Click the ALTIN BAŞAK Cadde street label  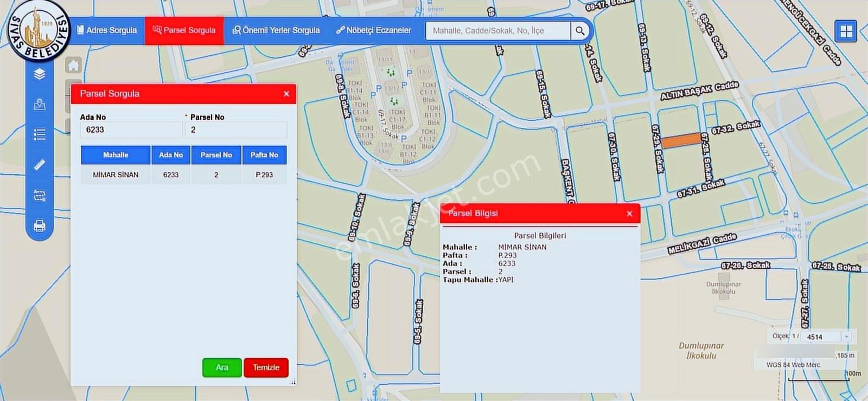click(x=699, y=90)
